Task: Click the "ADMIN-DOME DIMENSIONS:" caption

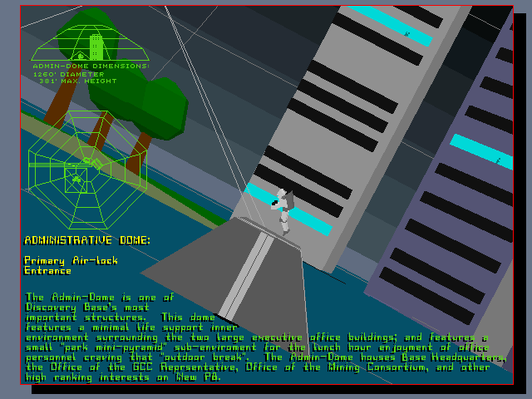Action: tap(91, 66)
